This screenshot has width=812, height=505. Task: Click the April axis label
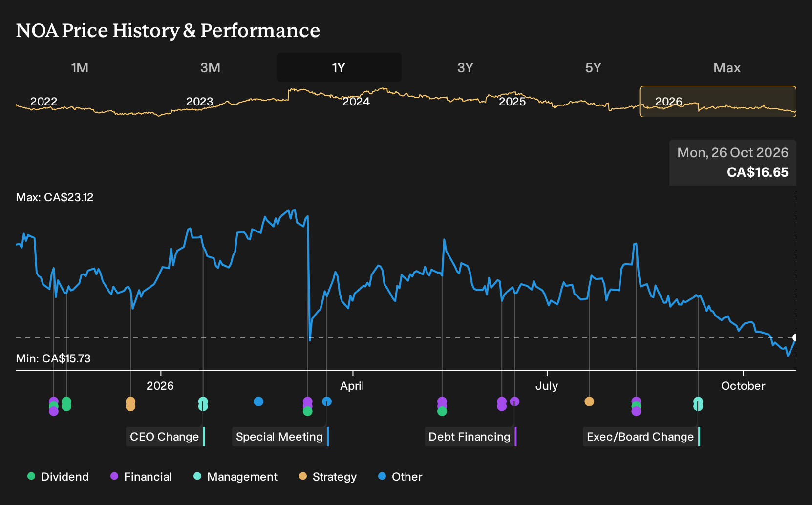pos(352,386)
